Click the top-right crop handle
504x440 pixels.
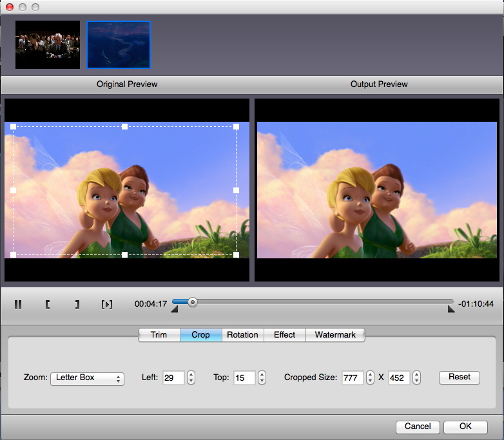click(x=237, y=127)
